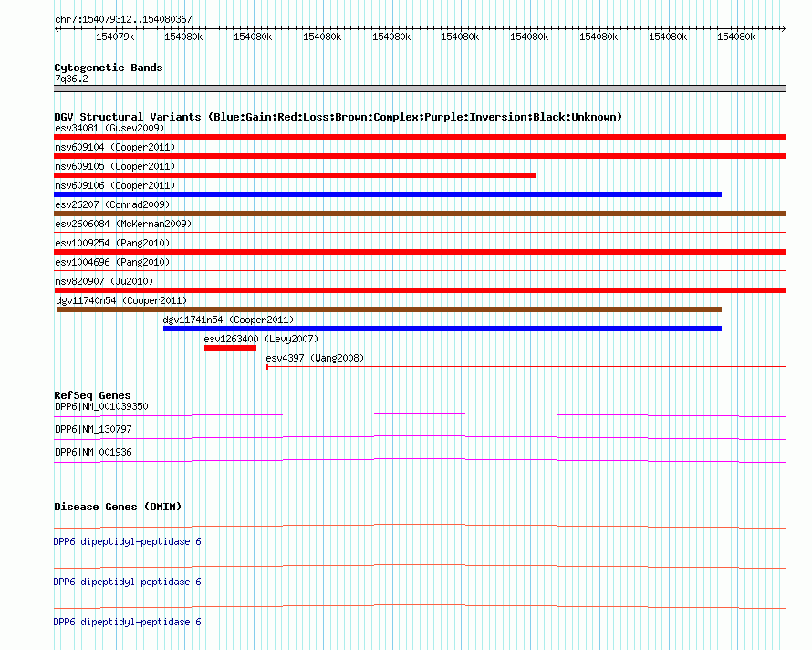Viewport: 812px width, 650px height.
Task: Click the 7q36.2 band label
Action: coord(71,79)
